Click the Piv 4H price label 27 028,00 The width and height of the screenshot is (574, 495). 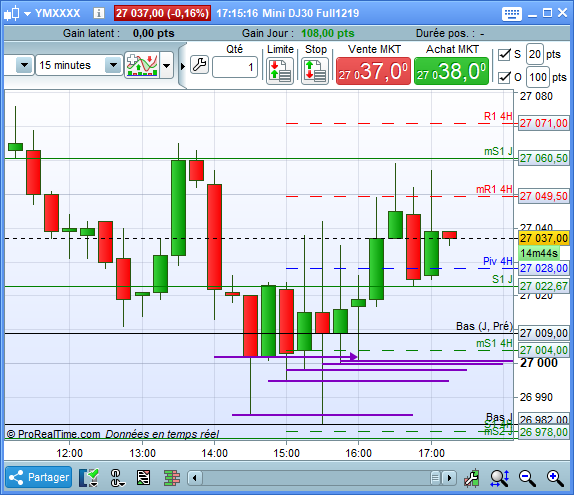click(544, 268)
